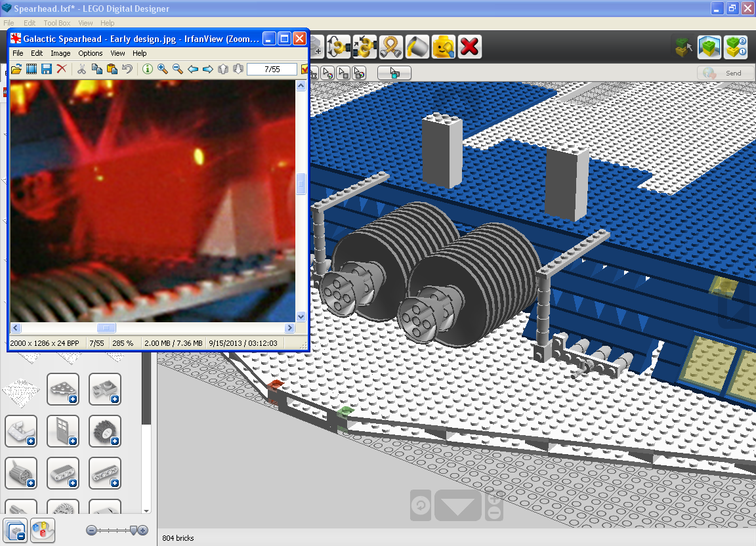The image size is (756, 546).
Task: Activate the red X Delete tool
Action: click(x=470, y=47)
